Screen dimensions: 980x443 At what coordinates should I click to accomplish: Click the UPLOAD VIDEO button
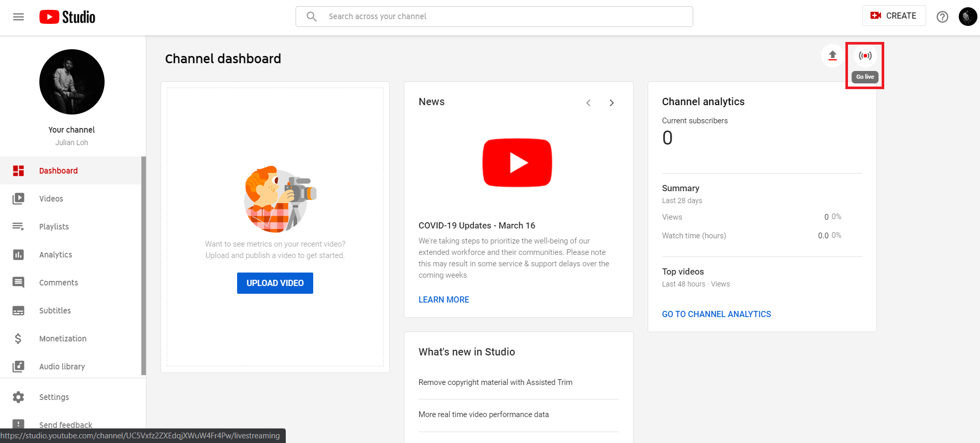[275, 283]
